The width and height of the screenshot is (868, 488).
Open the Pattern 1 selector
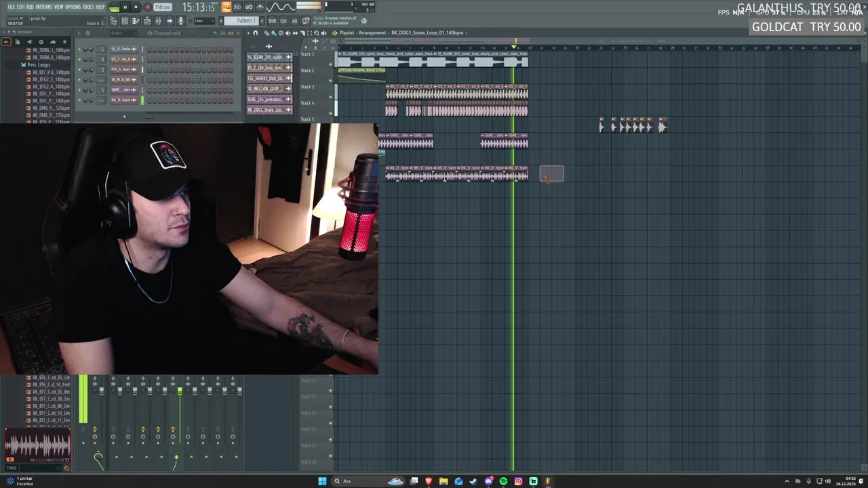pos(242,21)
